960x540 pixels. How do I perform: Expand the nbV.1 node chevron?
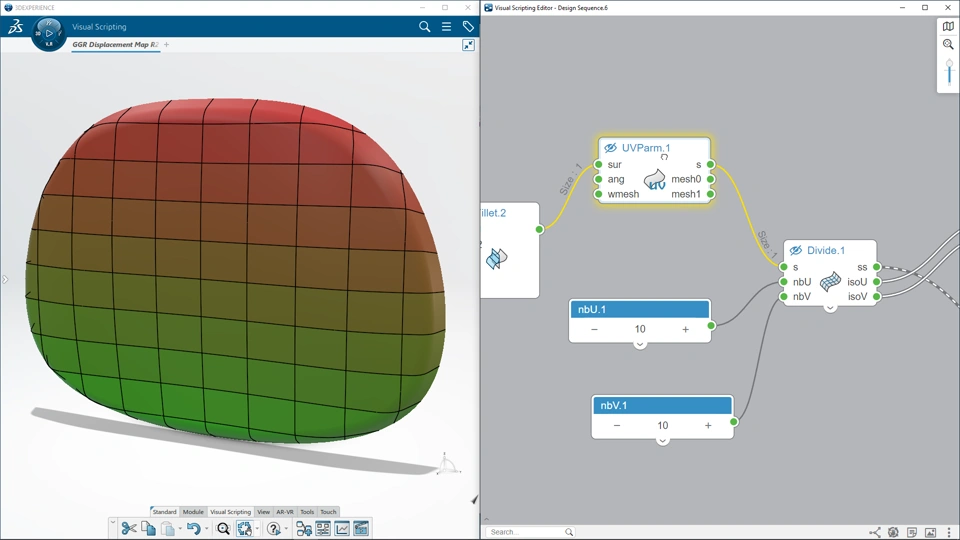pos(662,441)
